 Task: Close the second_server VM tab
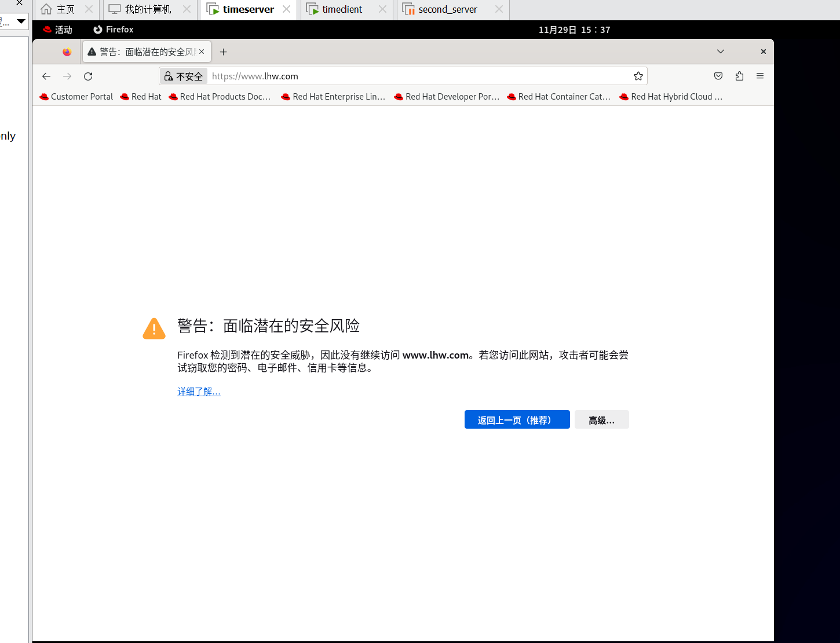click(x=499, y=9)
